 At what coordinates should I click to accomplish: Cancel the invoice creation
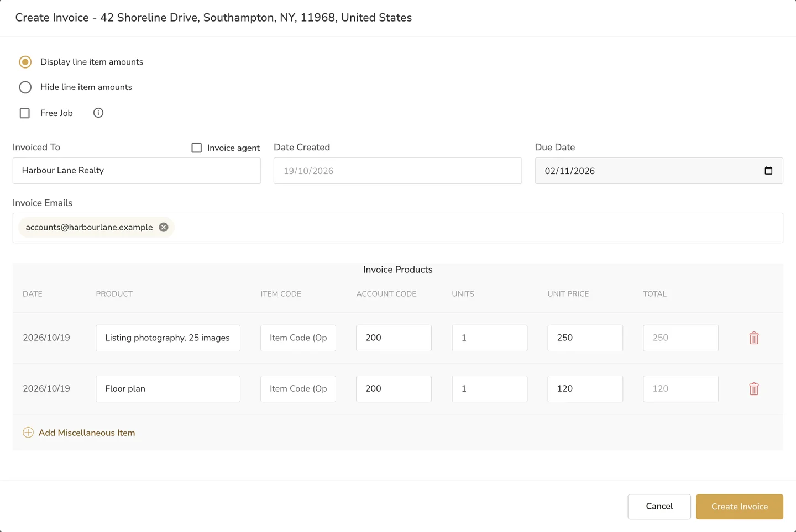659,507
